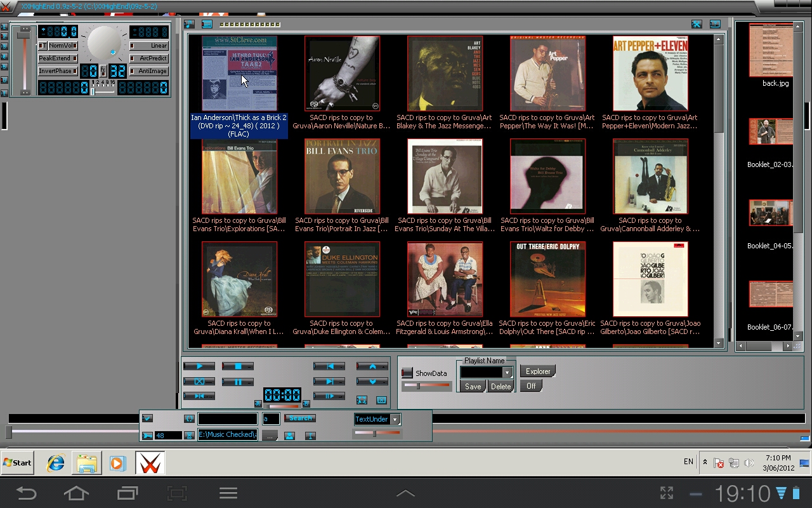Click the down arrow transport button
The height and width of the screenshot is (508, 812).
tap(372, 382)
